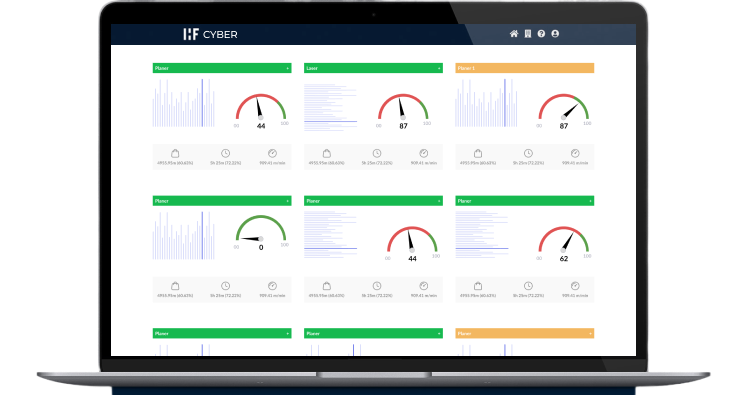This screenshot has width=748, height=395.
Task: Click the fully green gauge reading 0
Action: point(260,228)
